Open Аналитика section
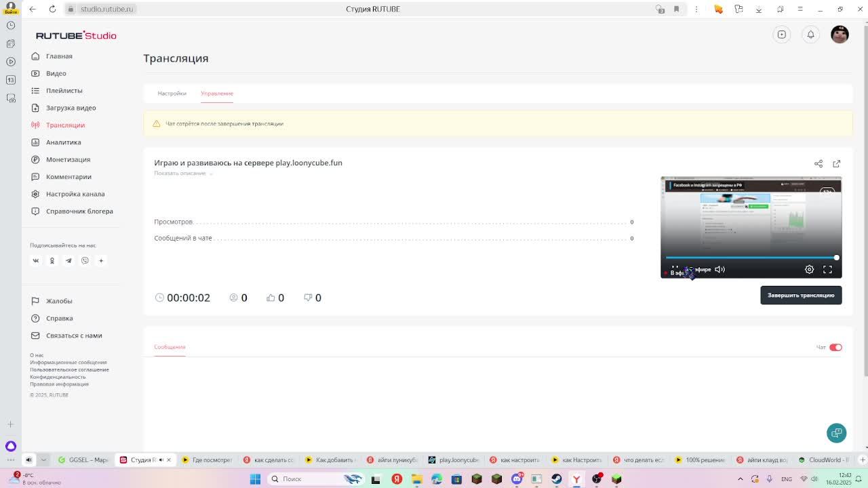Screen dimensions: 868x488 (64, 142)
